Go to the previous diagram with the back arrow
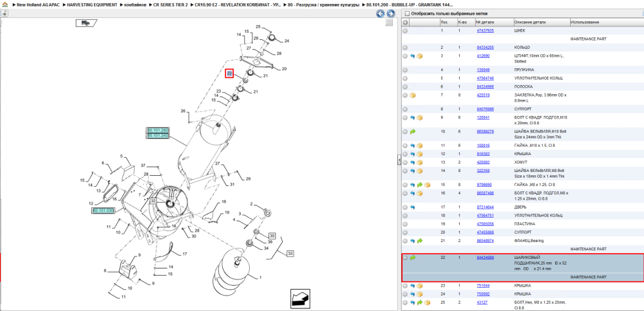The image size is (644, 311). 381,14
